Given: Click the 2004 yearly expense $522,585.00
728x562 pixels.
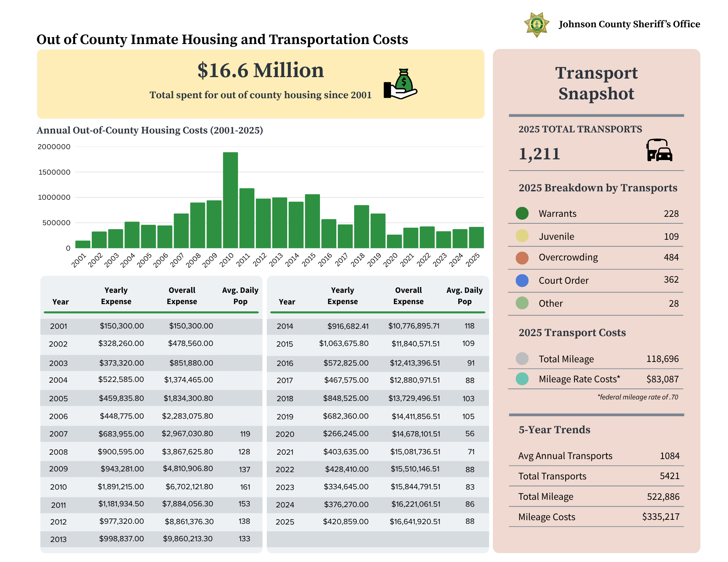Looking at the screenshot, I should [x=121, y=379].
